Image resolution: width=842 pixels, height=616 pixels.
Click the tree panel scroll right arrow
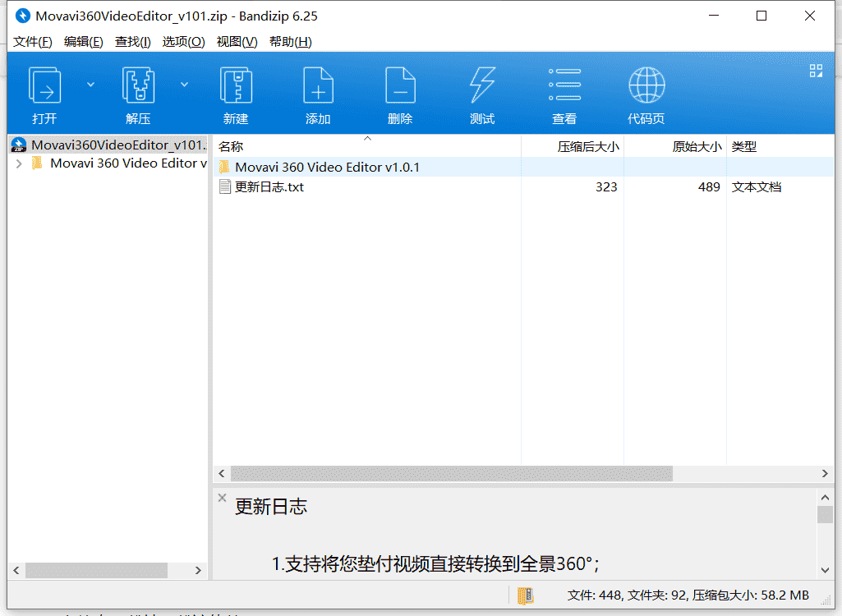click(198, 570)
